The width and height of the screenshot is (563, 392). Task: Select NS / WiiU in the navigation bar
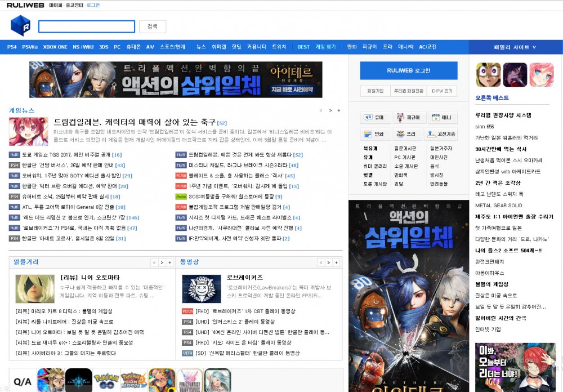coord(83,47)
